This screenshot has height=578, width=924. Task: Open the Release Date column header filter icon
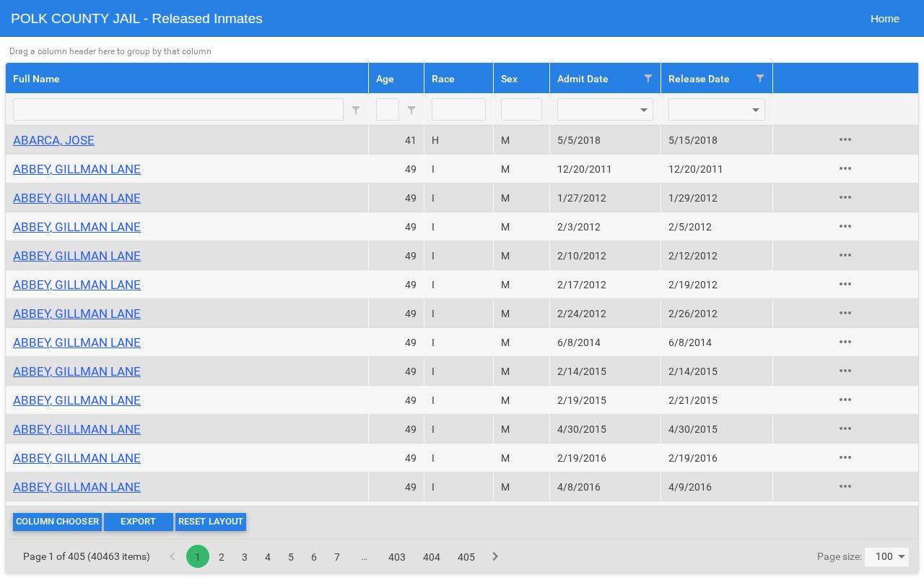pos(759,78)
